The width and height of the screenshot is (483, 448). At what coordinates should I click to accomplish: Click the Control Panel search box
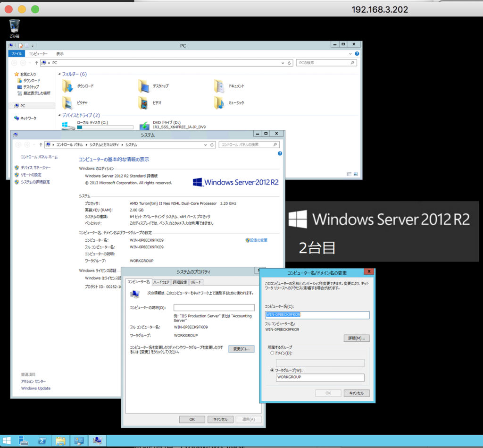249,144
